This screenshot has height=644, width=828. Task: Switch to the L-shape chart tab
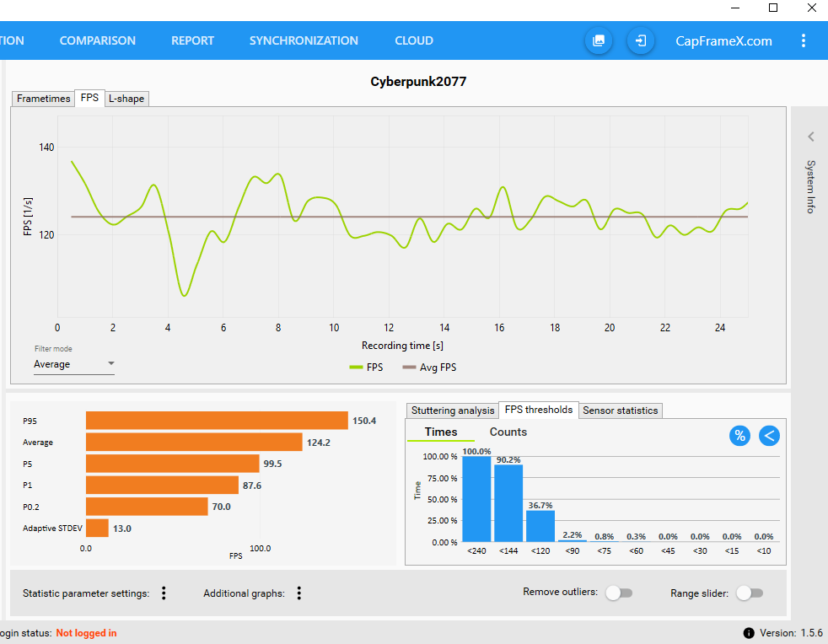click(126, 99)
